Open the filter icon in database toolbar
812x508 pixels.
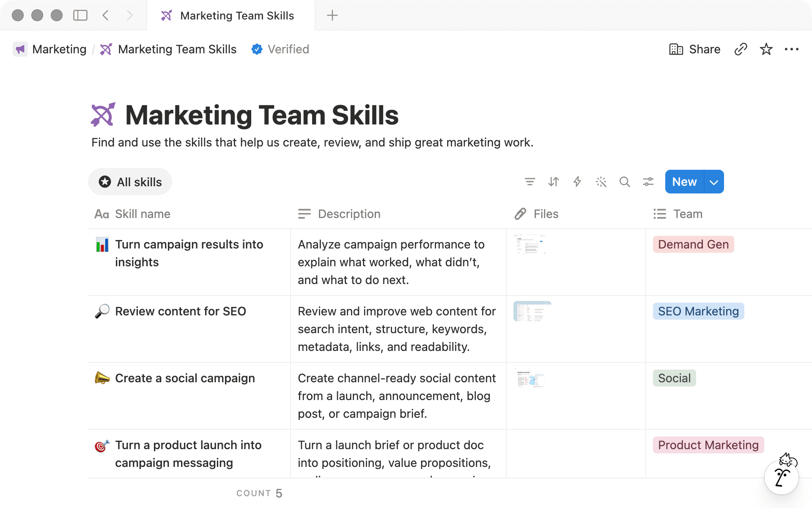pos(530,182)
